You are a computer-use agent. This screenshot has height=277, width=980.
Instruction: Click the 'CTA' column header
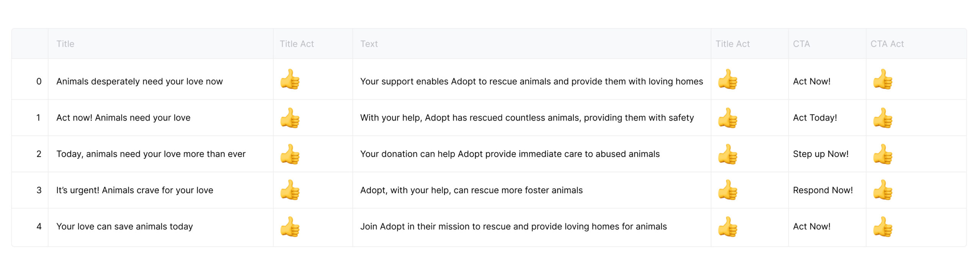point(801,44)
